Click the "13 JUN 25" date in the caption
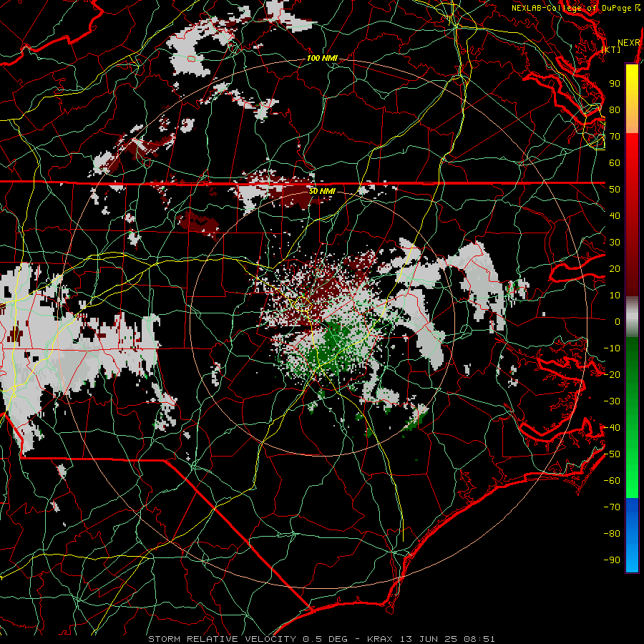 (x=429, y=639)
